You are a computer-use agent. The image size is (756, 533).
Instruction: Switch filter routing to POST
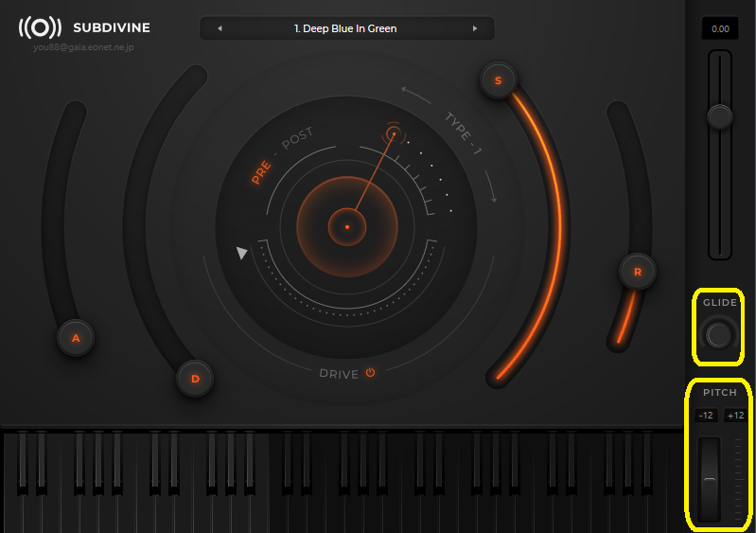click(297, 139)
